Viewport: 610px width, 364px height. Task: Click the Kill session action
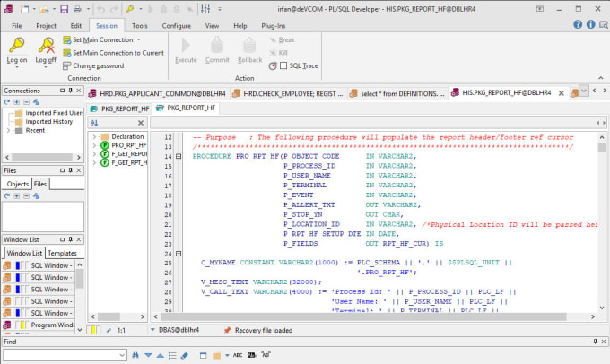pyautogui.click(x=278, y=53)
